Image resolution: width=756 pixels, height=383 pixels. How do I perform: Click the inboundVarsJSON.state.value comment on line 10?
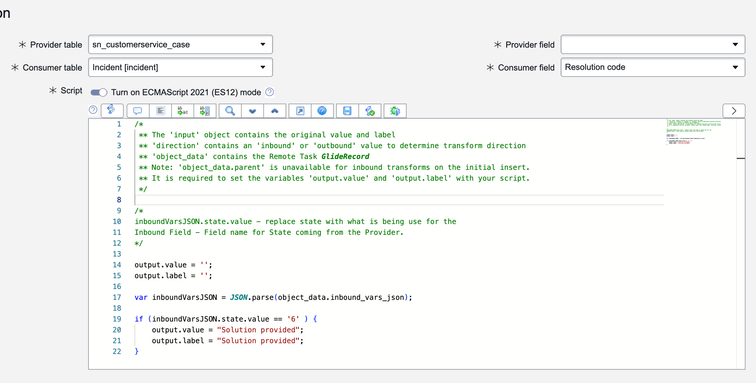(x=193, y=221)
